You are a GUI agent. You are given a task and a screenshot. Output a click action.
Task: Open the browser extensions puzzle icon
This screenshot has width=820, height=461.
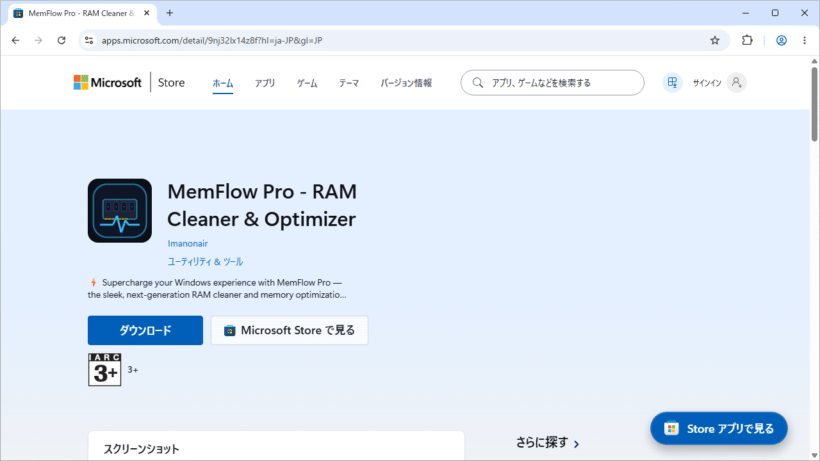click(747, 40)
